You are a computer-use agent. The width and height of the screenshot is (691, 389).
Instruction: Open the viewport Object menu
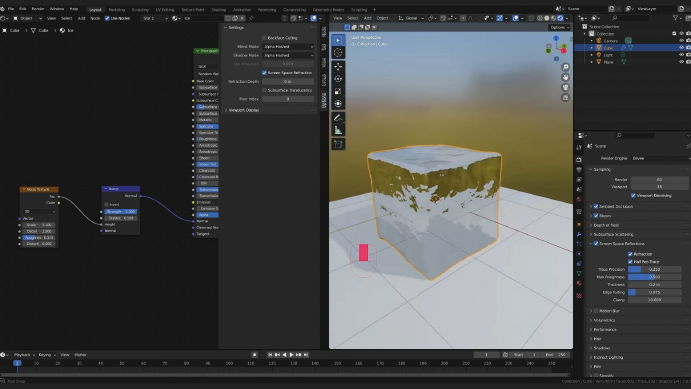pyautogui.click(x=383, y=18)
